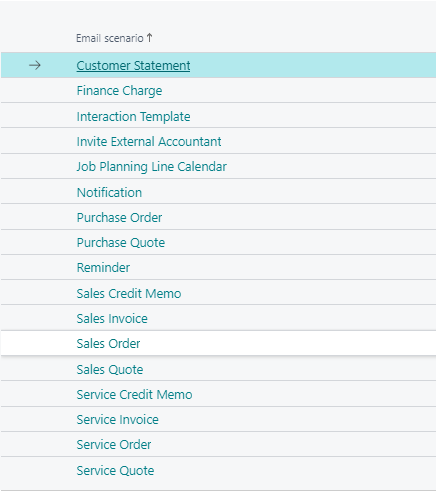Choose the Reminder email scenario
This screenshot has height=504, width=436.
point(103,268)
